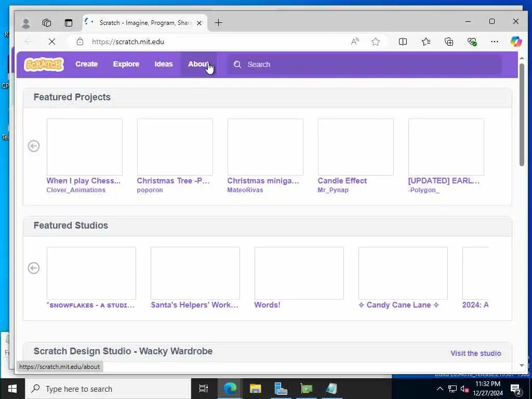Open Words! studio link
The image size is (532, 399).
tap(268, 305)
